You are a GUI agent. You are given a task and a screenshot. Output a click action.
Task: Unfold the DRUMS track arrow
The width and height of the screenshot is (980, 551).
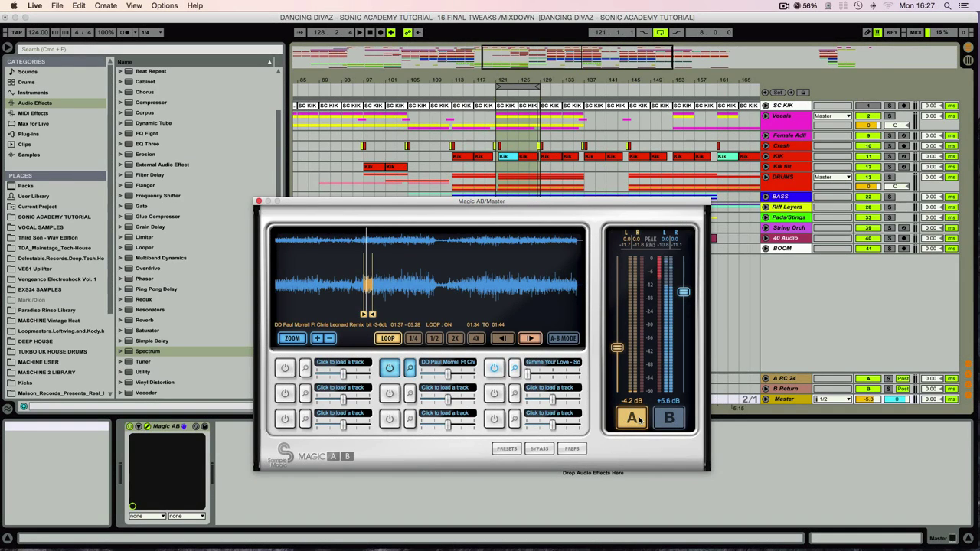(x=766, y=177)
